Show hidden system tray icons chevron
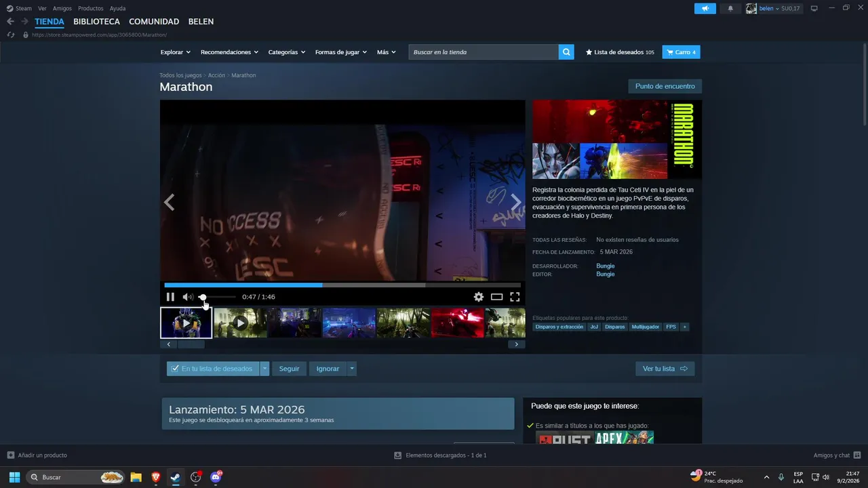The height and width of the screenshot is (488, 868). (766, 477)
